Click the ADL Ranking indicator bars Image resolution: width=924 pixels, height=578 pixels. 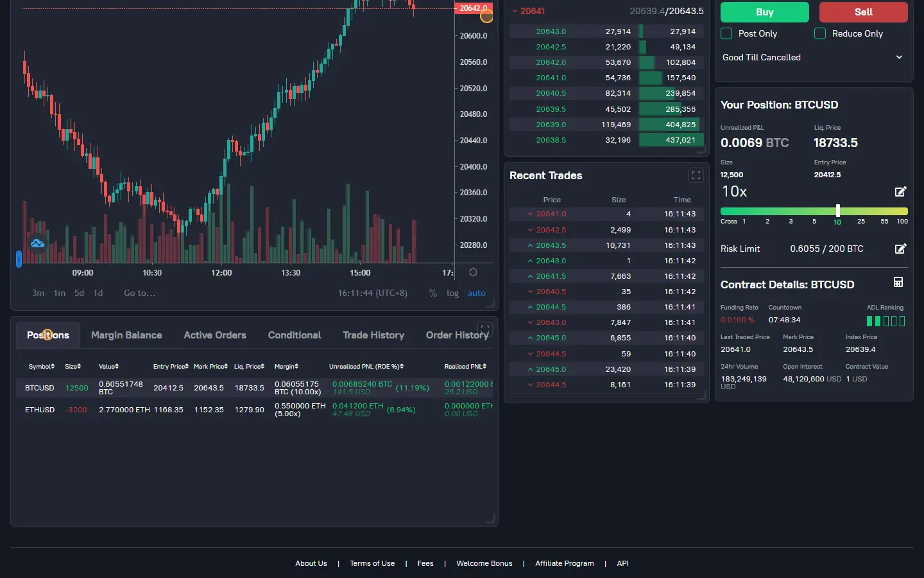[886, 321]
